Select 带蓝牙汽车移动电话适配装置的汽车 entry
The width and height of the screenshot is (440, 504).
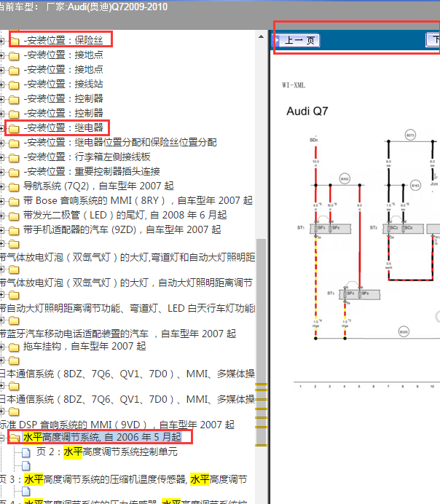(x=117, y=334)
